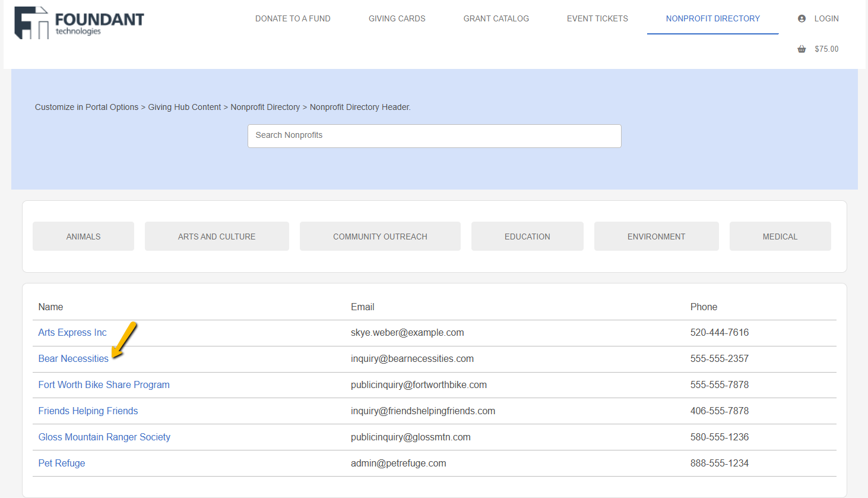Open the shopping basket icon

[802, 49]
